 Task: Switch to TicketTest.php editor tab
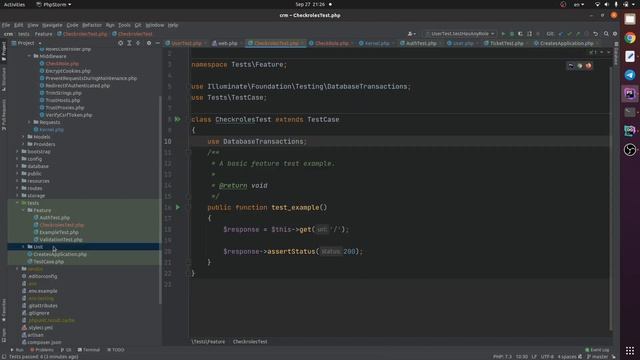pyautogui.click(x=507, y=43)
